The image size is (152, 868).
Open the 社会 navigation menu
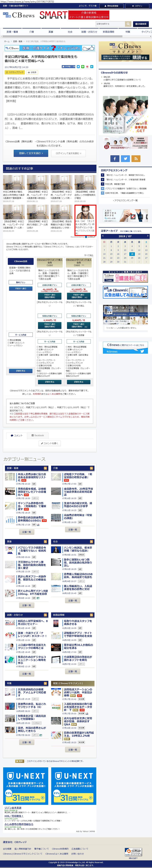tap(70, 32)
